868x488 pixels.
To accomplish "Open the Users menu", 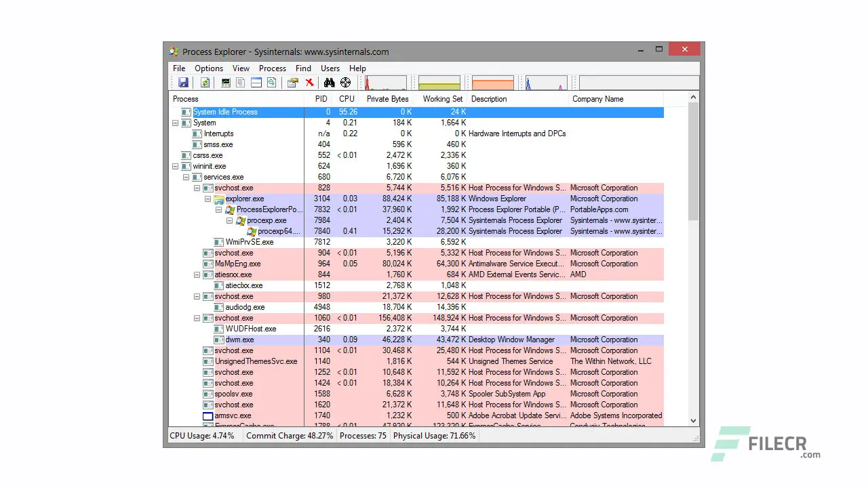I will [x=330, y=68].
